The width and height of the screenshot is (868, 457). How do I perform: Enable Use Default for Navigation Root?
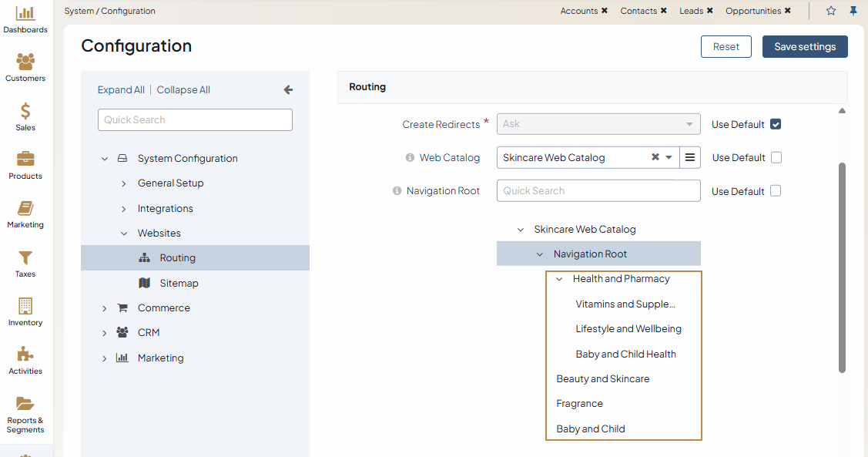coord(776,191)
